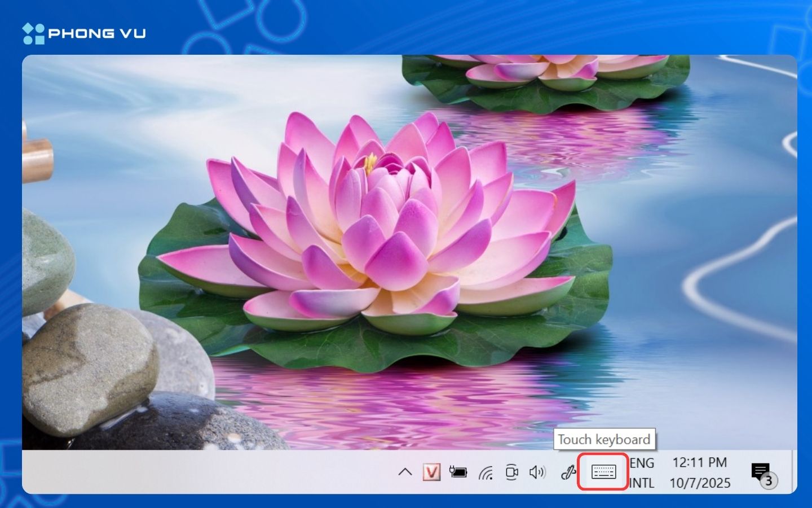Viewport: 812px width, 508px height.
Task: Open the calendar from the 12:11 PM clock
Action: tap(699, 462)
